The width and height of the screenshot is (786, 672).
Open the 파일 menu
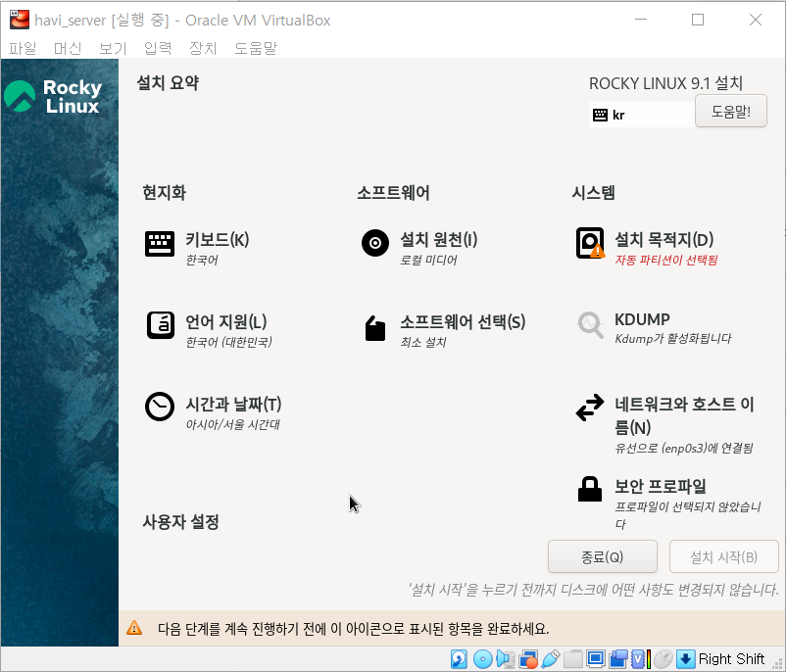point(23,48)
